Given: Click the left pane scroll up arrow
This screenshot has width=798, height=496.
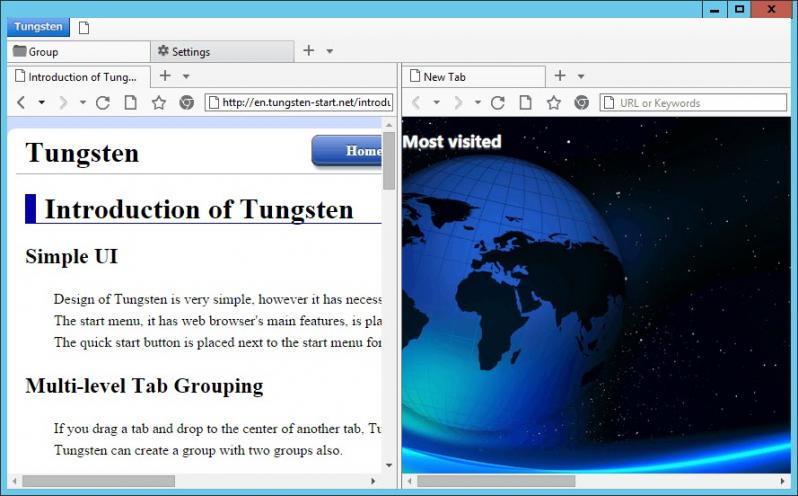Looking at the screenshot, I should coord(389,125).
